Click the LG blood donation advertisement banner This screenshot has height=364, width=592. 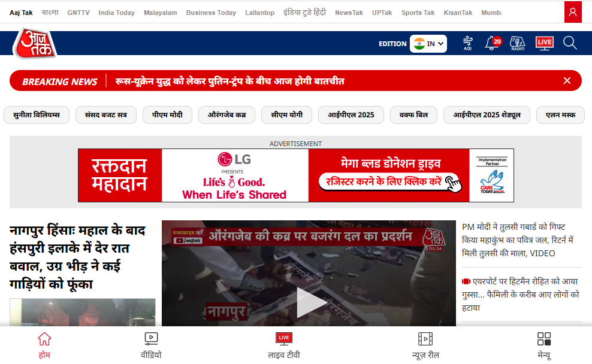[x=295, y=175]
